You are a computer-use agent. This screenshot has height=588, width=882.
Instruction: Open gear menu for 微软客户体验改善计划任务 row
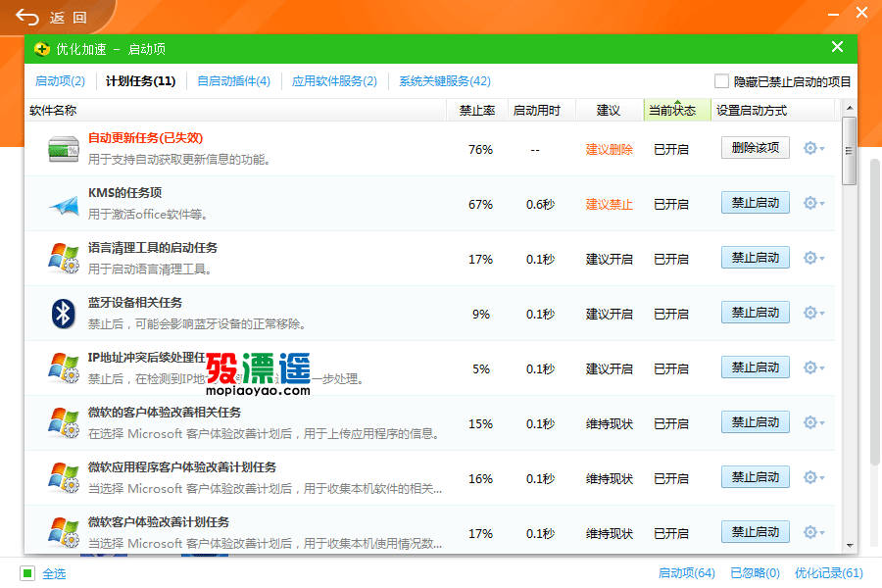(813, 532)
